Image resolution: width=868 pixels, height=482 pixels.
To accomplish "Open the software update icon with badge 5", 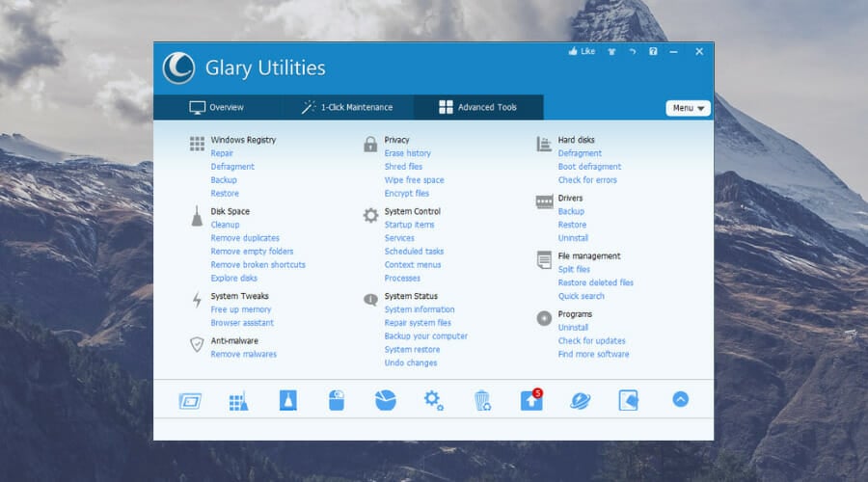I will click(531, 399).
